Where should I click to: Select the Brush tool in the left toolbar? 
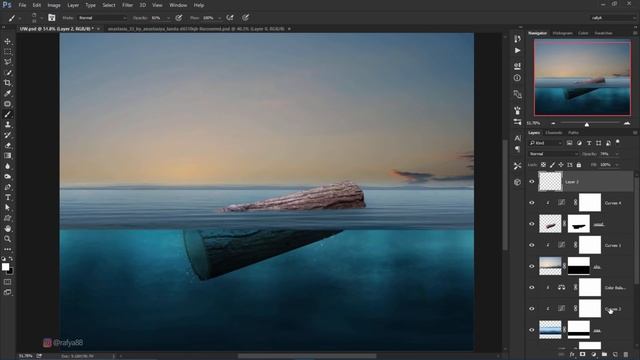click(x=7, y=114)
